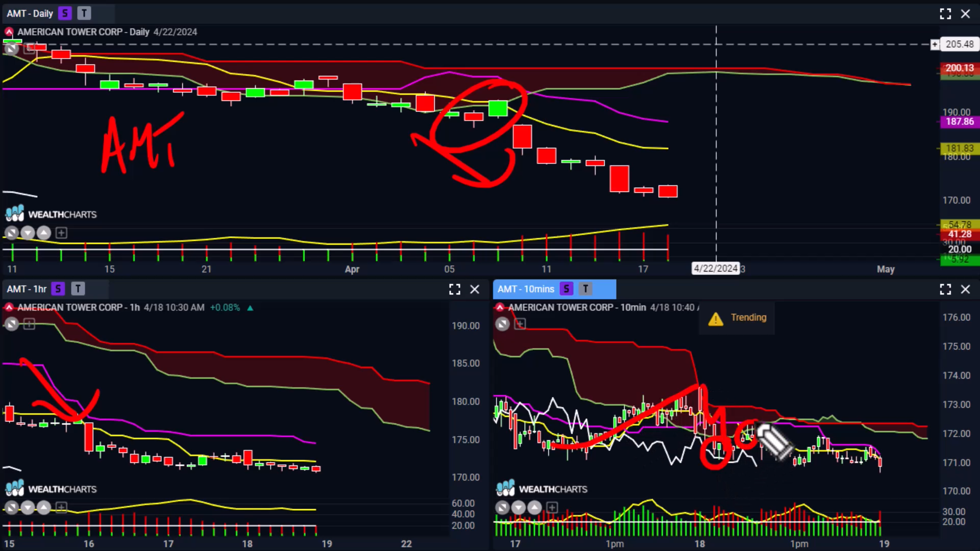Click the WealthCharts logo in 1h chart

pyautogui.click(x=51, y=489)
